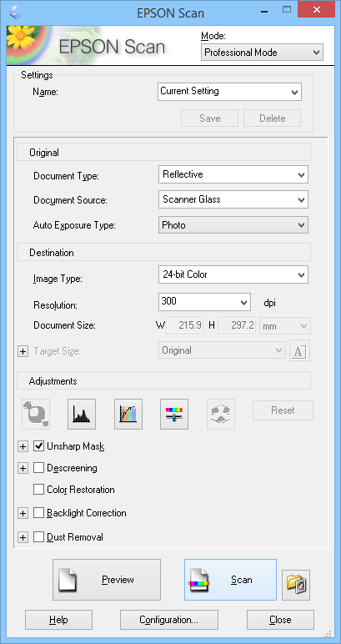Expand the Backlight Correction options

[23, 513]
